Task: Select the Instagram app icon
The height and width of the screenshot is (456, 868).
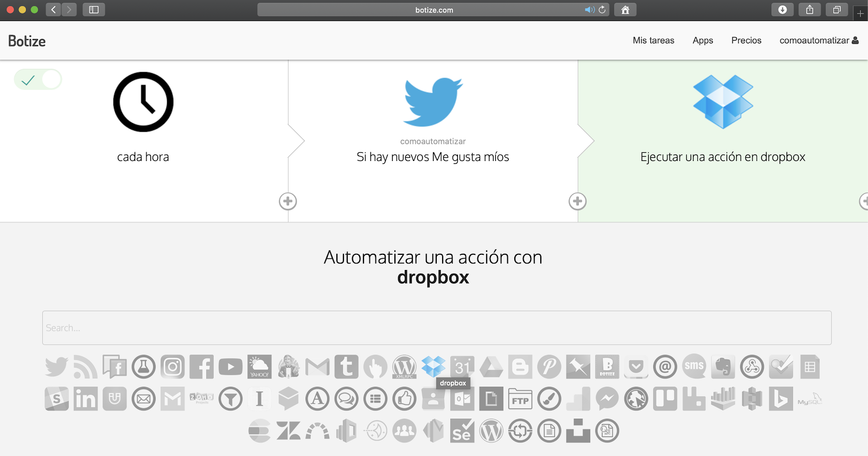Action: pos(173,367)
